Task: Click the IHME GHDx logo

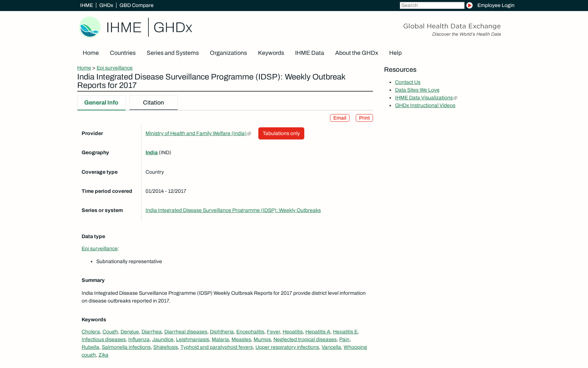Action: pyautogui.click(x=136, y=27)
